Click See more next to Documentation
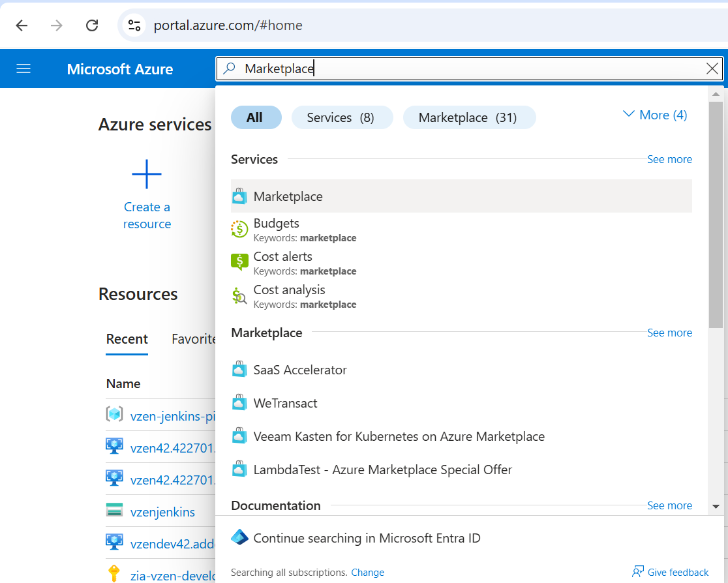 [669, 505]
